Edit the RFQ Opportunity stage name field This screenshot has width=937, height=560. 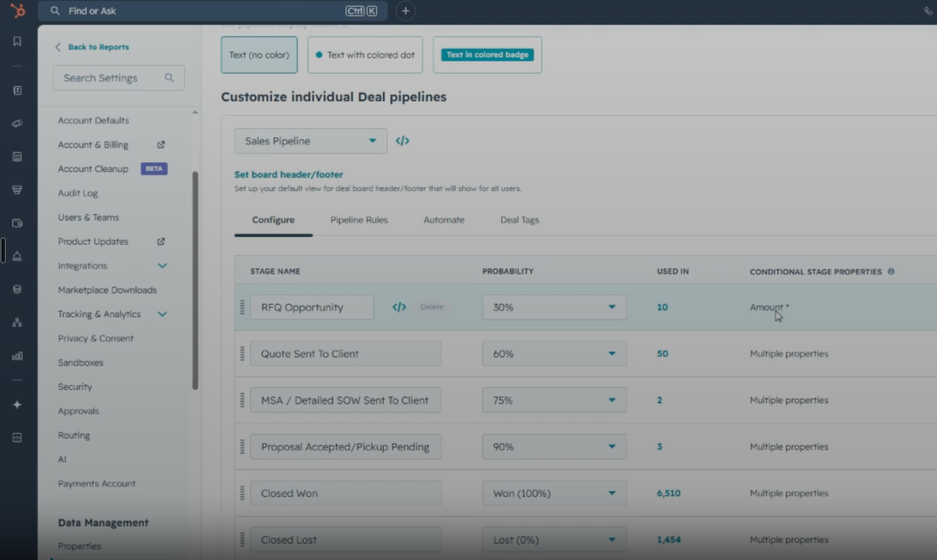(x=312, y=307)
